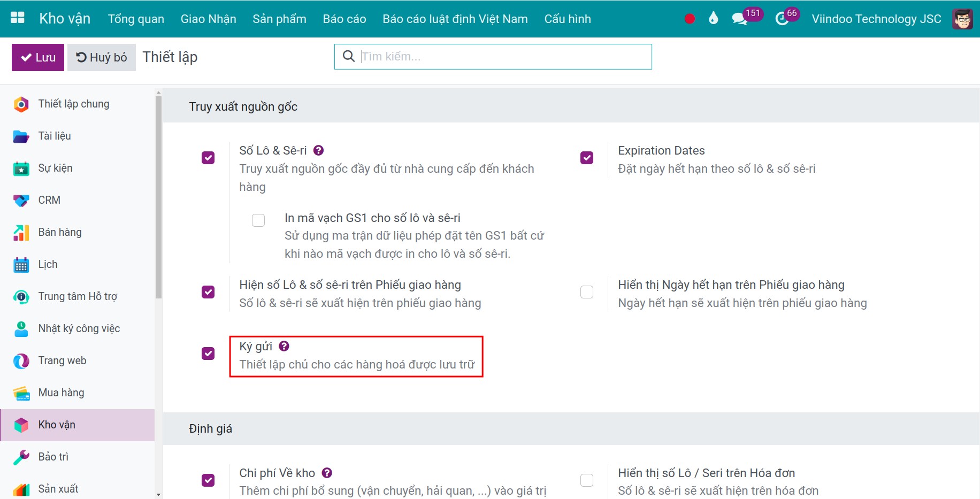Open the Báo cáo menu
The width and height of the screenshot is (980, 499).
click(x=344, y=19)
